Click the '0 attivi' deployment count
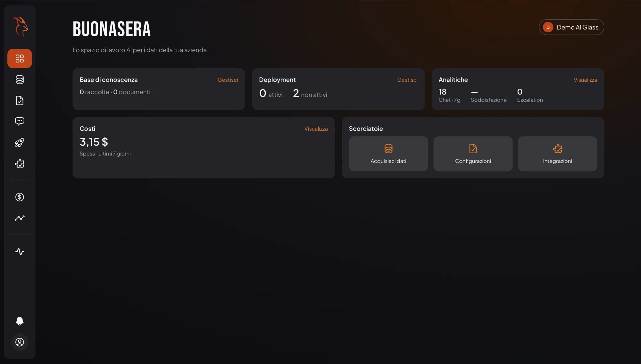The width and height of the screenshot is (641, 364). [x=271, y=94]
